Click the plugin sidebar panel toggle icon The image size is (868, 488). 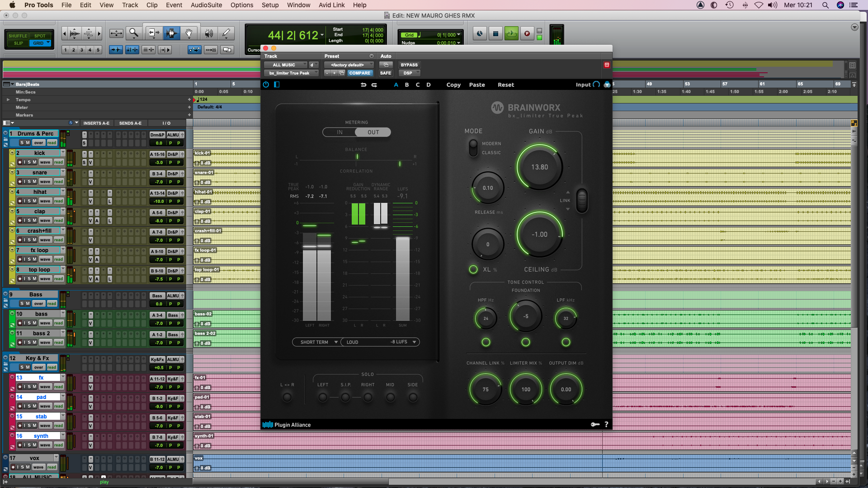pyautogui.click(x=277, y=84)
